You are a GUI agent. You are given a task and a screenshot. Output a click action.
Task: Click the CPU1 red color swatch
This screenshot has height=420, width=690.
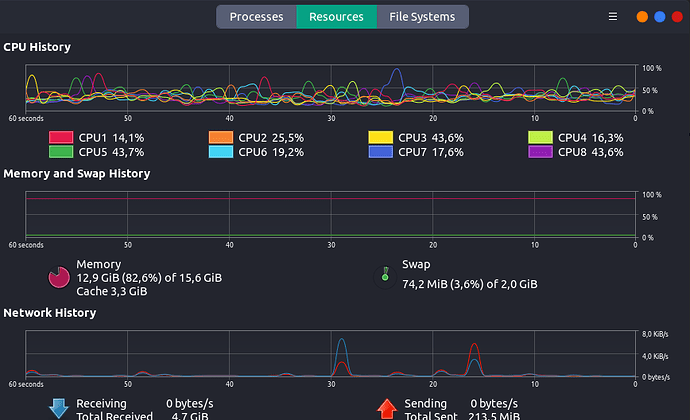[61, 138]
